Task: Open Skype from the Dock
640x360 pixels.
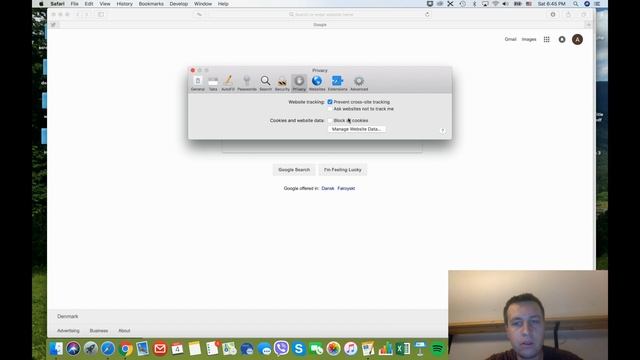Action: pyautogui.click(x=299, y=349)
